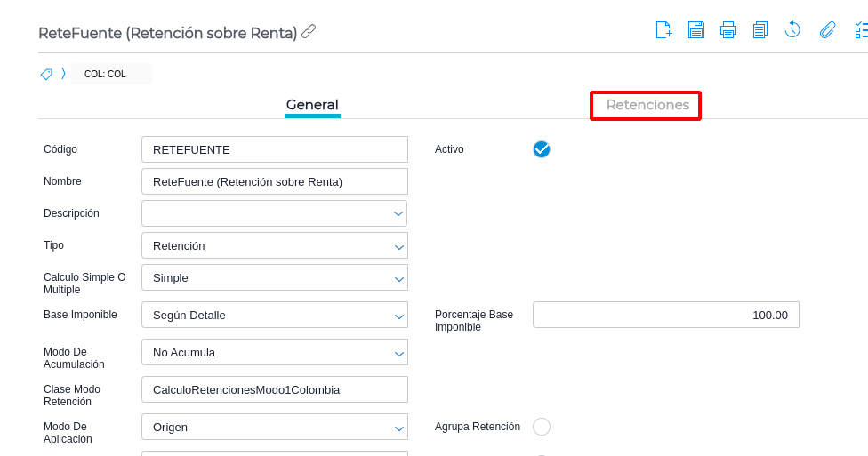Uncheck the Activo checkbox

click(542, 149)
